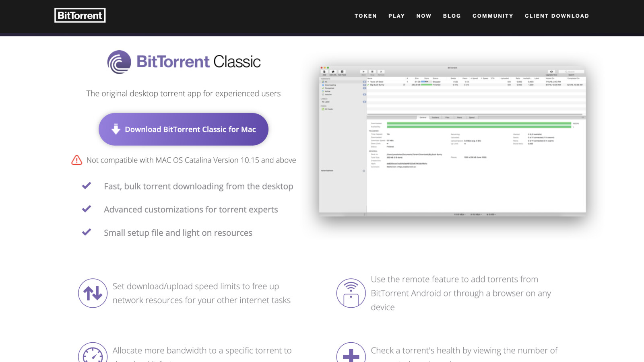
Task: Click checkmark beside 'Small setup file and light on resources'
Action: [87, 232]
